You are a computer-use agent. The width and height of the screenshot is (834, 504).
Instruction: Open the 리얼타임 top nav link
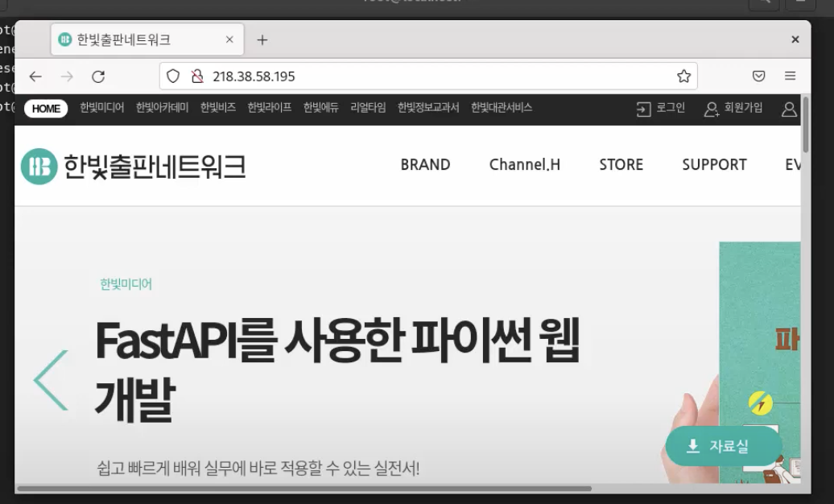[368, 108]
